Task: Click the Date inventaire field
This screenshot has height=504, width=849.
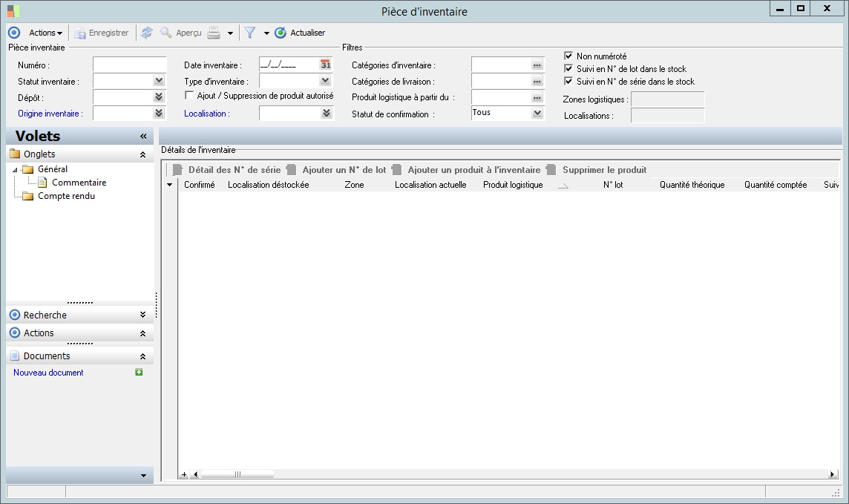Action: 289,65
